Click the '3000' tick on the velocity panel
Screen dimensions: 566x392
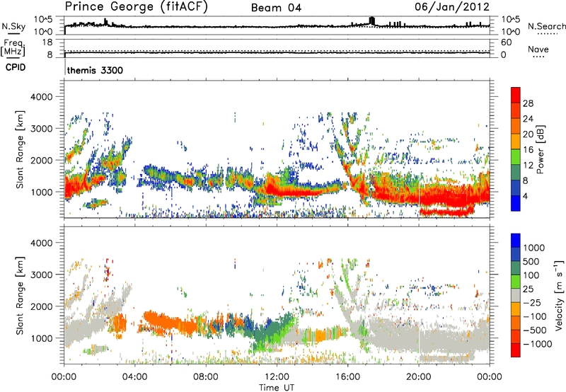42,275
